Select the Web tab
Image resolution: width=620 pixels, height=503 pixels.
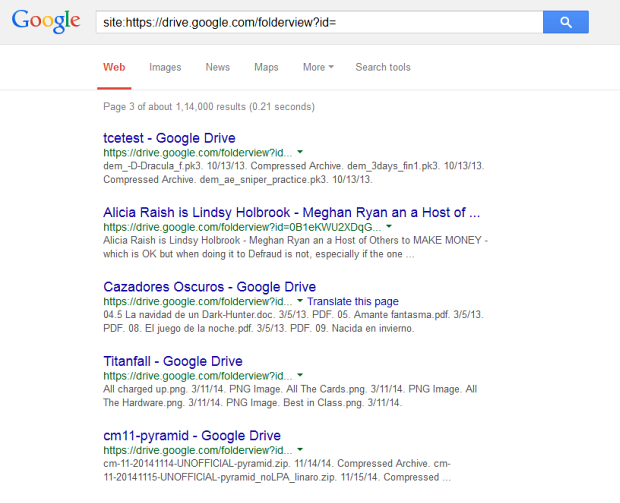pyautogui.click(x=114, y=67)
